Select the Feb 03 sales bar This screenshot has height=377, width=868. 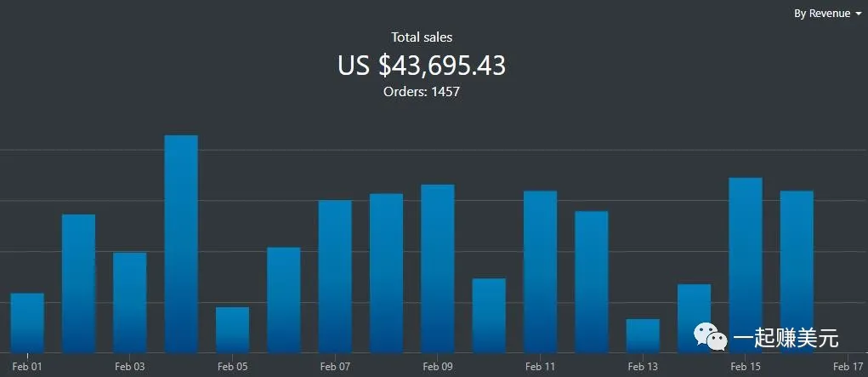[x=130, y=302]
